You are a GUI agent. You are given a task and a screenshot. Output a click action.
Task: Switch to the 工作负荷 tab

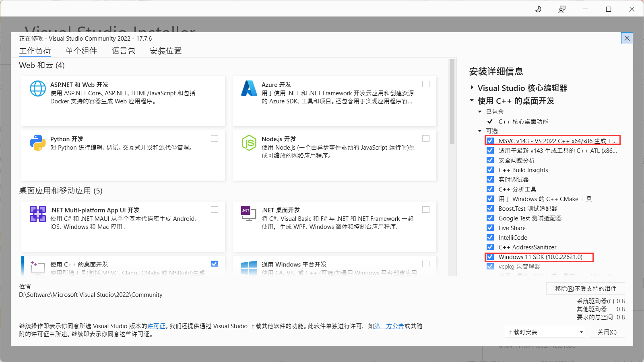click(x=35, y=51)
